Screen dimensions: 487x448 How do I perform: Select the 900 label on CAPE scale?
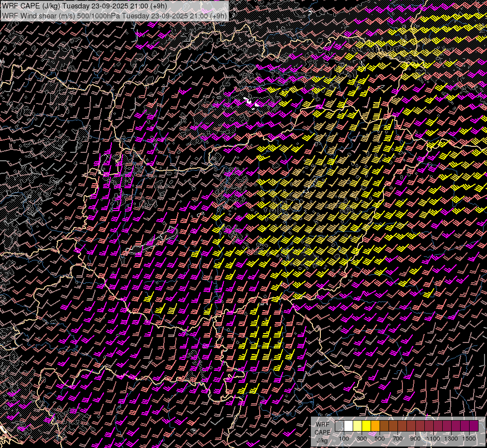415,439
